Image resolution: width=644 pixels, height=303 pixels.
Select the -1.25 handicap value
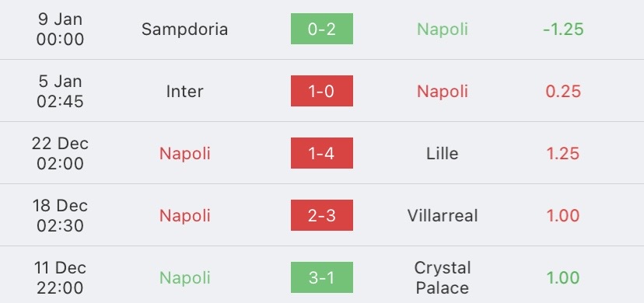click(563, 29)
